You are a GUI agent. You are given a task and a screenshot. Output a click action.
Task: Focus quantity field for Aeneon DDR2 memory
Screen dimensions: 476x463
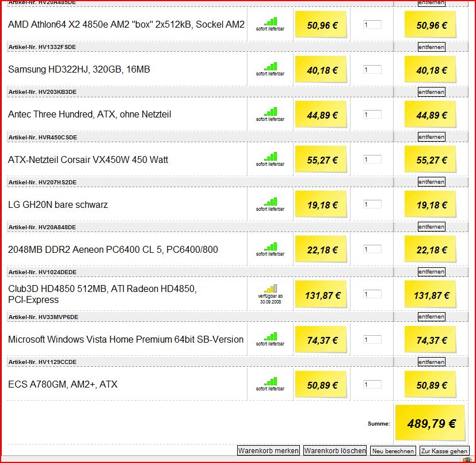(x=372, y=249)
